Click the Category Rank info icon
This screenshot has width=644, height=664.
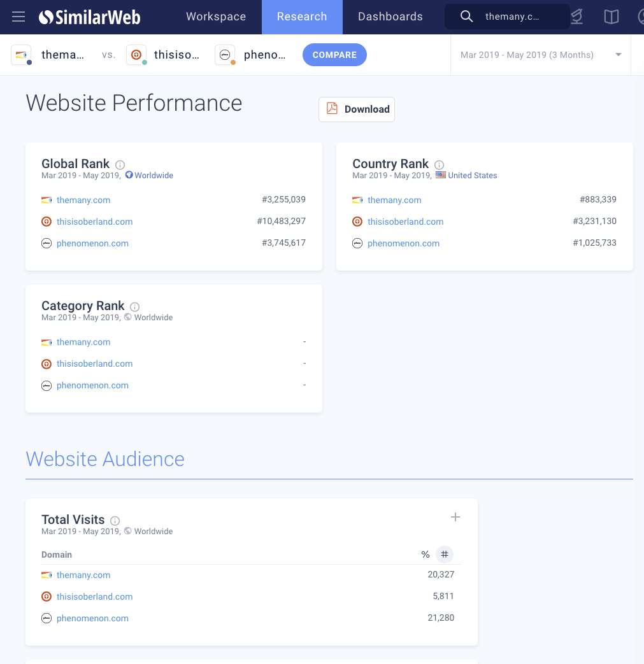tap(134, 307)
